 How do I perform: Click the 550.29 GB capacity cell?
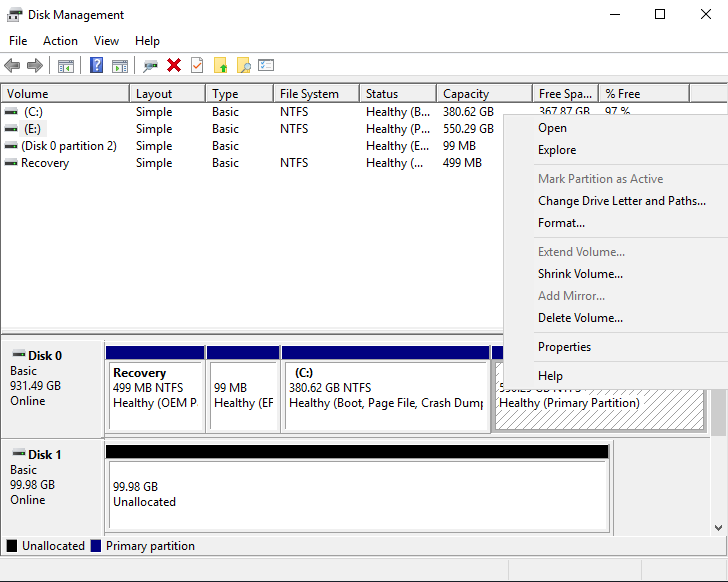[x=468, y=129]
